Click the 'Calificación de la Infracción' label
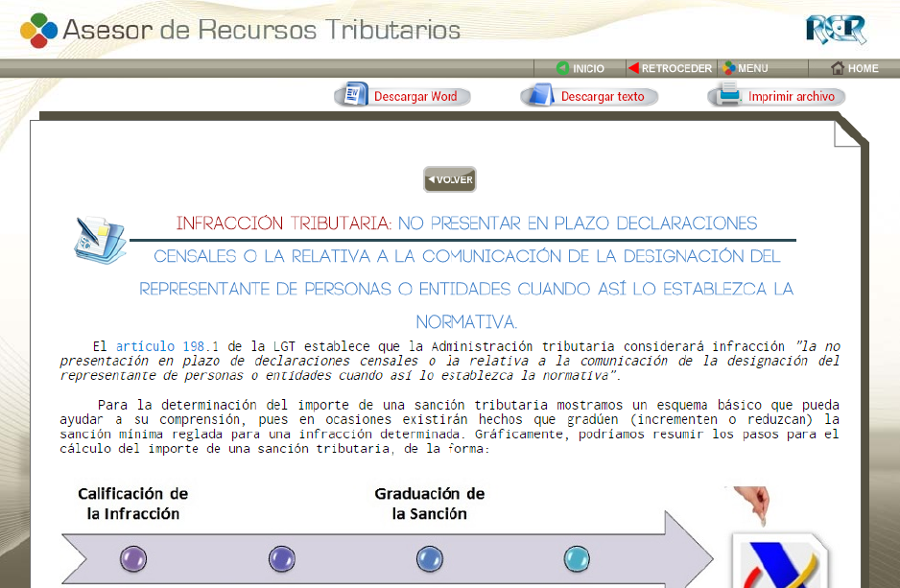900x588 pixels. (x=133, y=504)
